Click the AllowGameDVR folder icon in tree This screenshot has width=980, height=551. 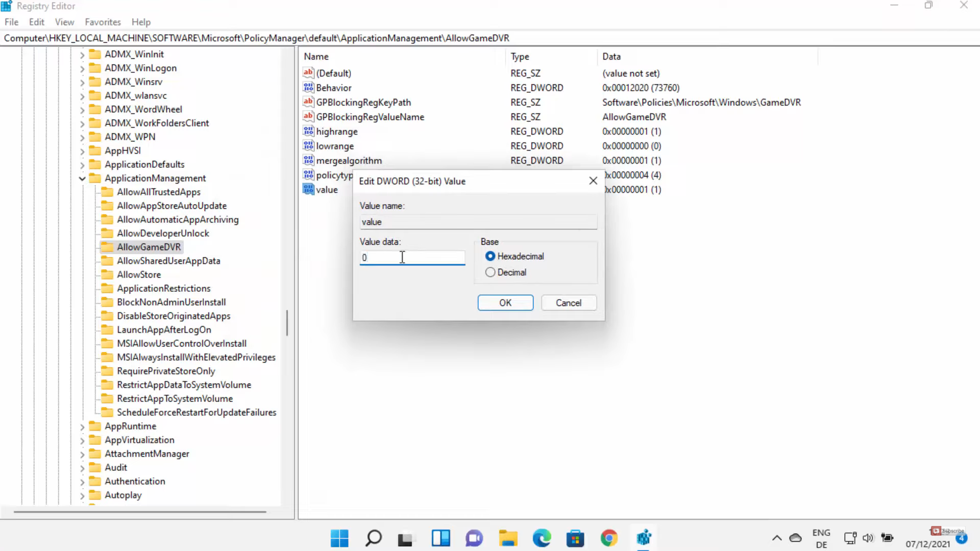point(107,247)
